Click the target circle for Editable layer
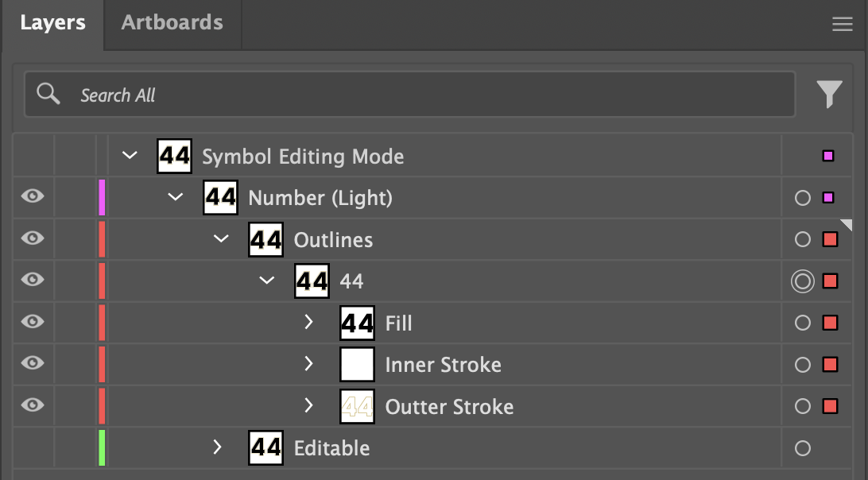 (x=803, y=448)
